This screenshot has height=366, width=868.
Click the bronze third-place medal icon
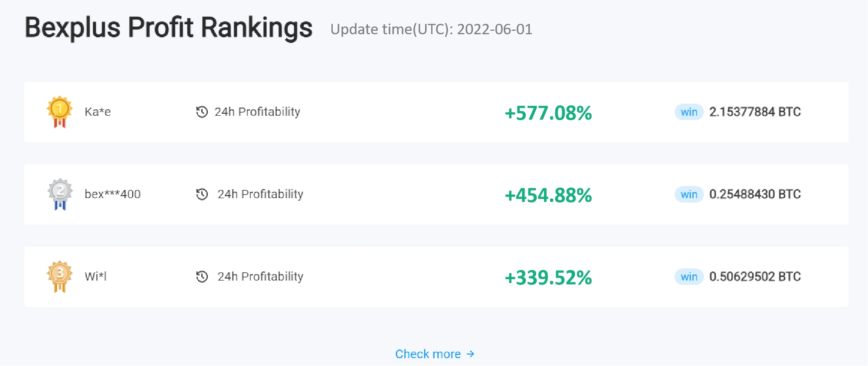(59, 277)
